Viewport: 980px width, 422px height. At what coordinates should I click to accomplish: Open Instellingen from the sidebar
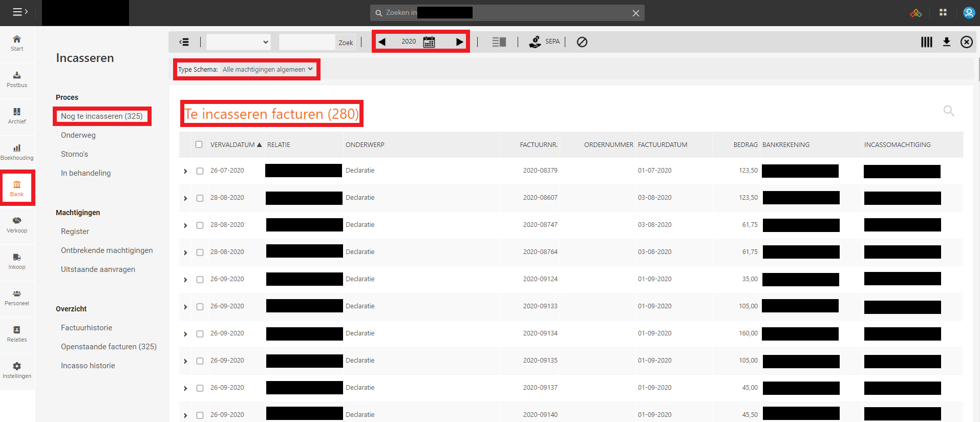(x=17, y=370)
